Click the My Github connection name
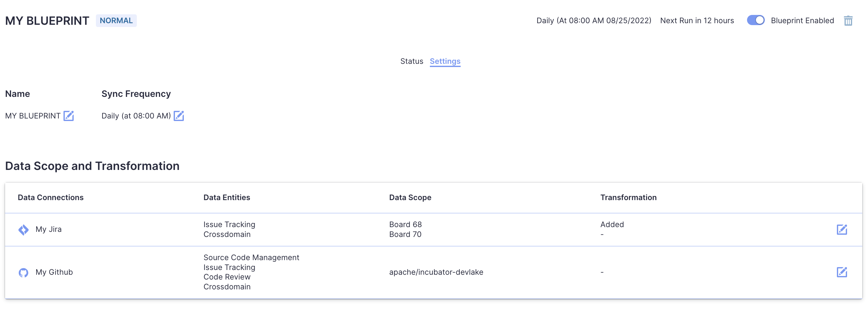Image resolution: width=868 pixels, height=310 pixels. tap(54, 272)
